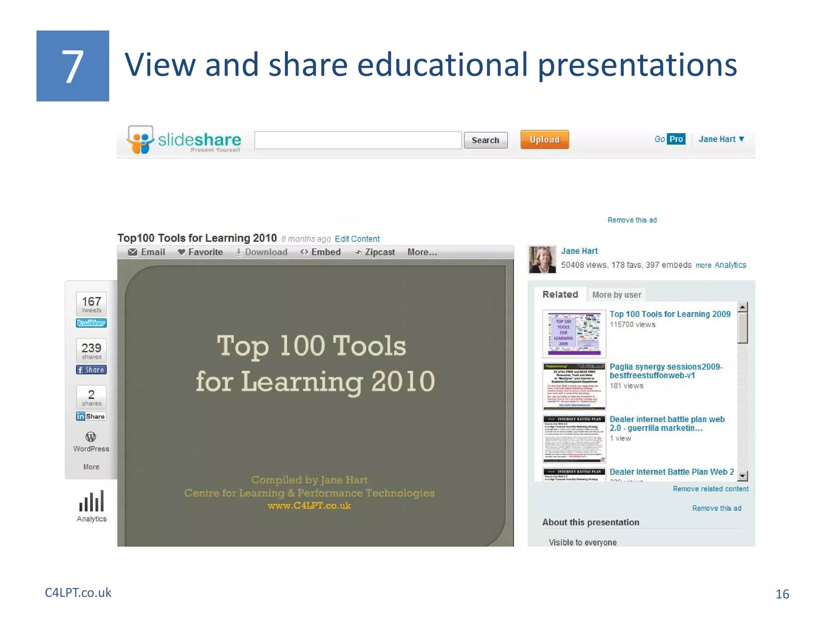Click the Visible to everyone text
The image size is (840, 630).
pos(582,542)
